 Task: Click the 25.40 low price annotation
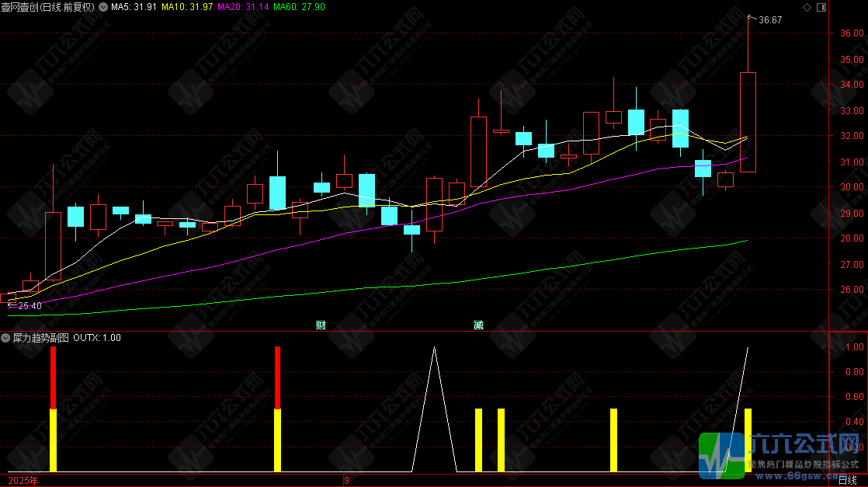(30, 306)
